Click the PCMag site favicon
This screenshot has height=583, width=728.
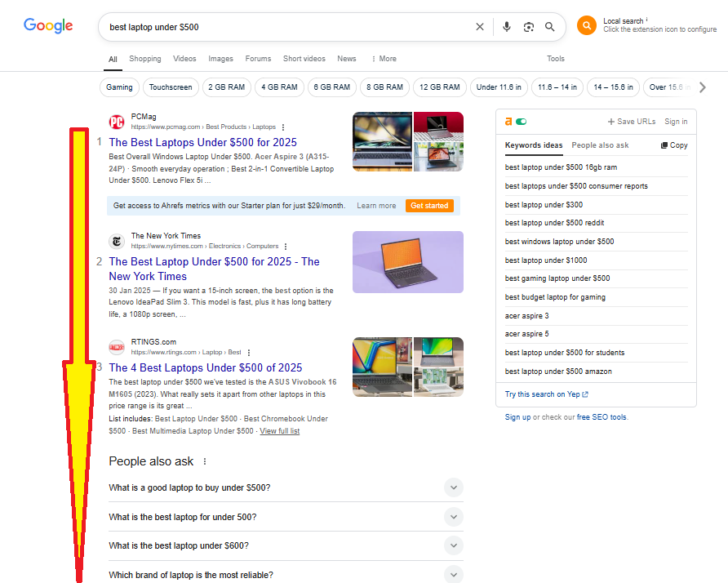[x=117, y=122]
